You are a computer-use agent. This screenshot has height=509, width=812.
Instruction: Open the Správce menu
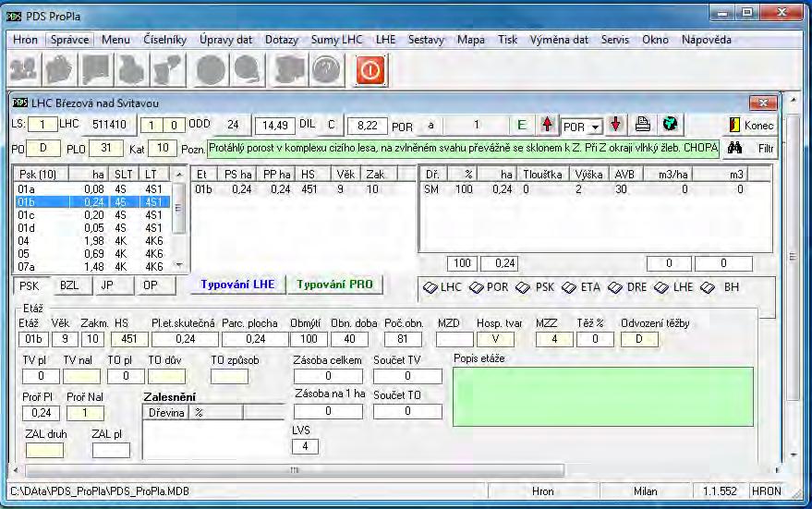click(70, 40)
